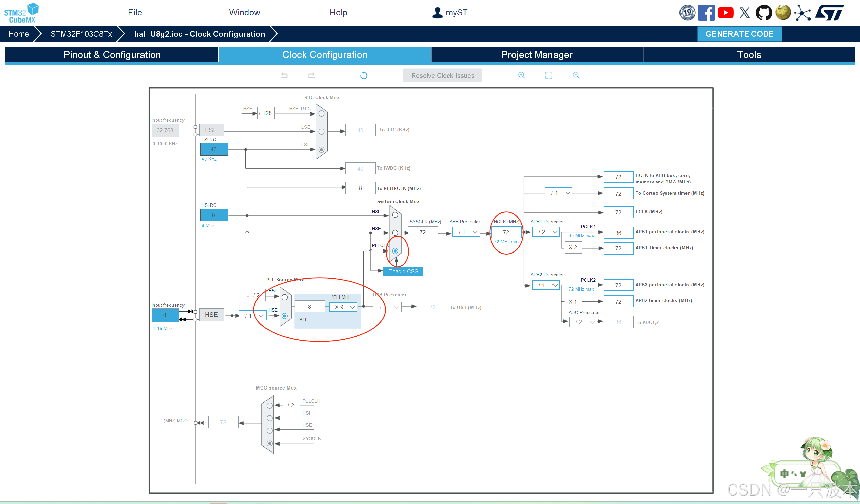Screen dimensions: 860x504
Task: Open the AHB Prescaler dropdown
Action: click(x=466, y=232)
